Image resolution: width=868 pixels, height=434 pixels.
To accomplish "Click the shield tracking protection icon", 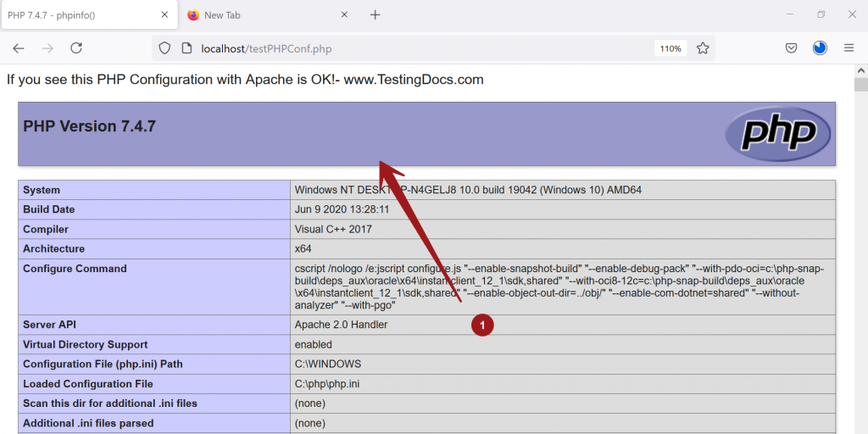I will pyautogui.click(x=165, y=48).
